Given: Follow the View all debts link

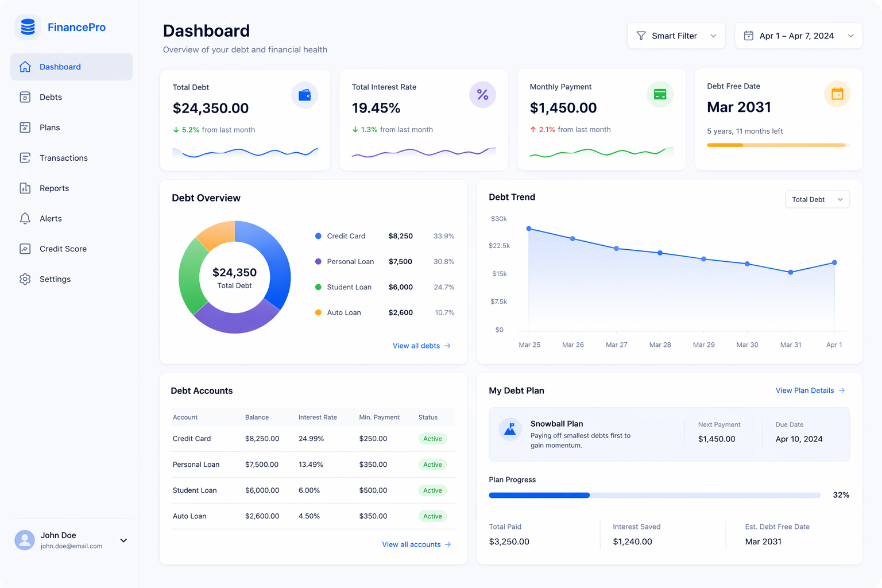Looking at the screenshot, I should click(x=421, y=346).
